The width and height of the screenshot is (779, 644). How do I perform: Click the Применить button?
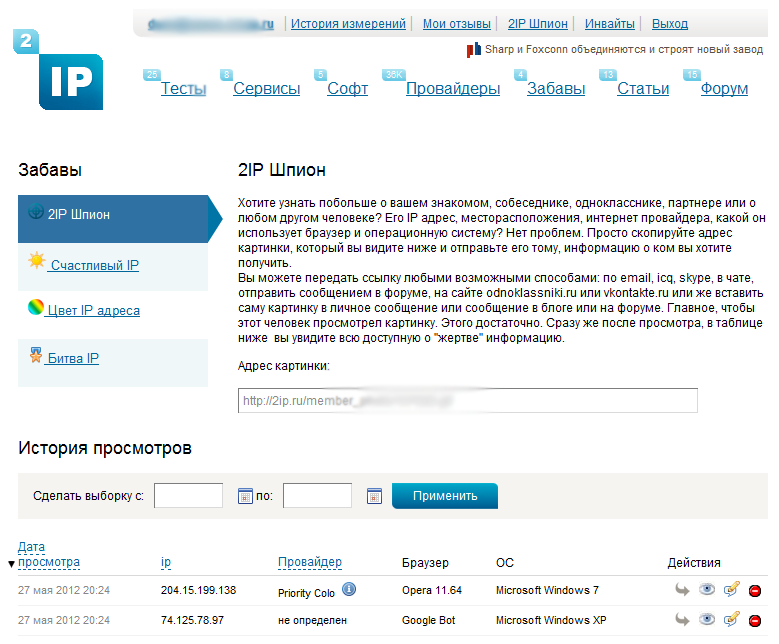(x=445, y=496)
